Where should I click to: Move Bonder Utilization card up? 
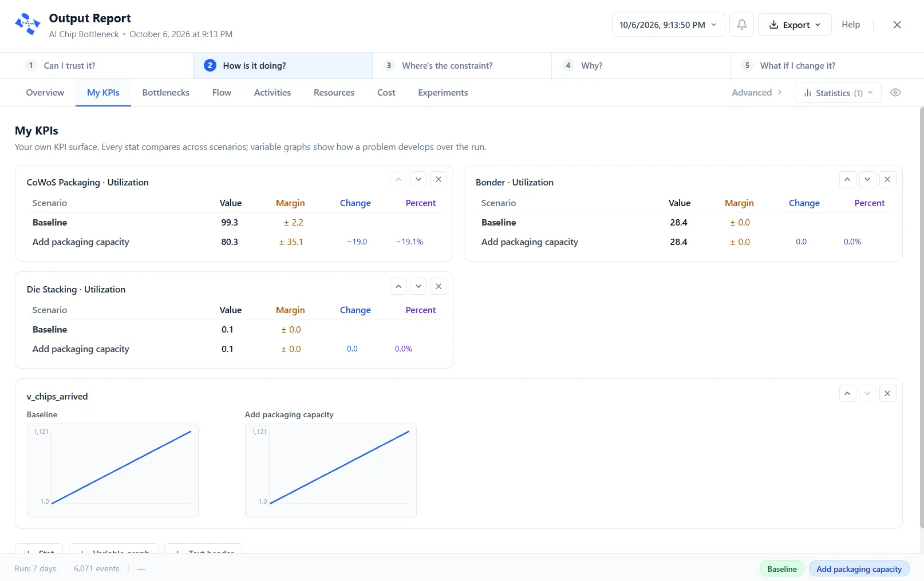pyautogui.click(x=847, y=180)
